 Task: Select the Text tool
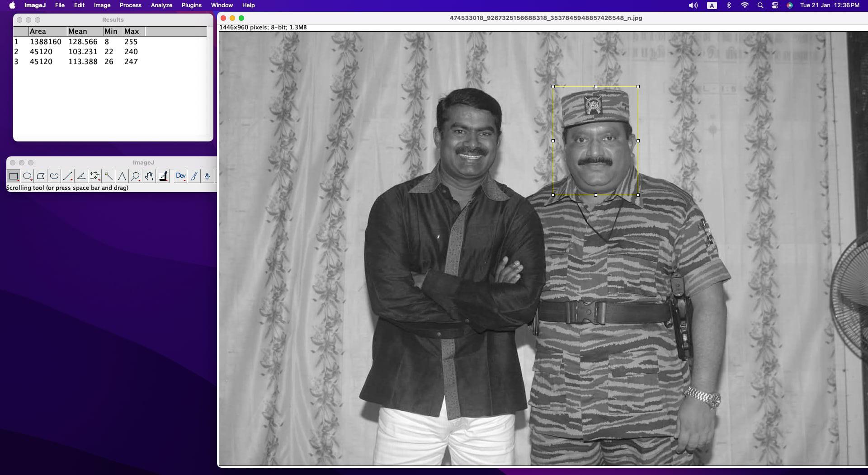tap(122, 176)
